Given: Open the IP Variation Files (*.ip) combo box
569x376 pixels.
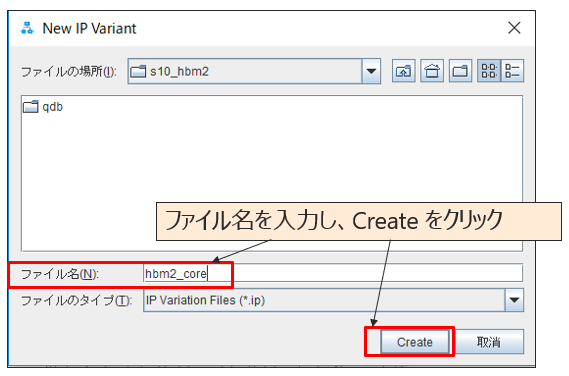Looking at the screenshot, I should click(333, 300).
